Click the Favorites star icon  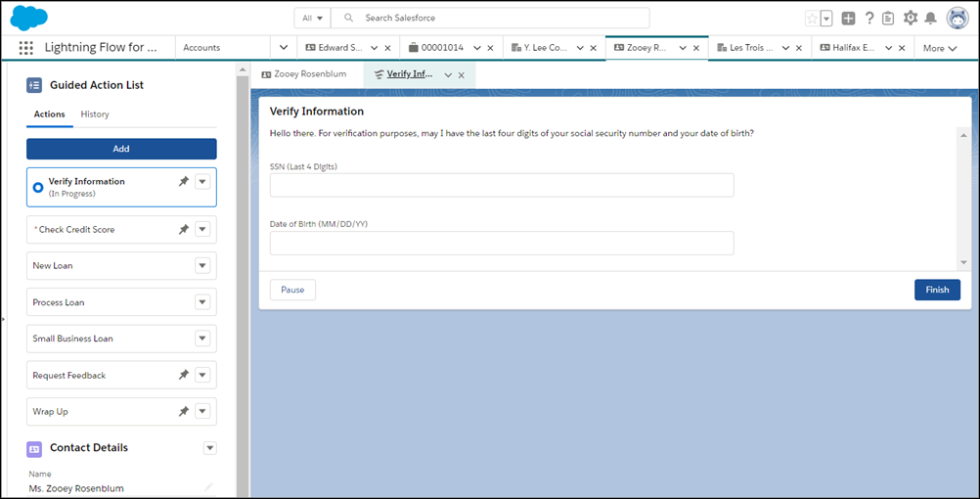click(x=812, y=19)
